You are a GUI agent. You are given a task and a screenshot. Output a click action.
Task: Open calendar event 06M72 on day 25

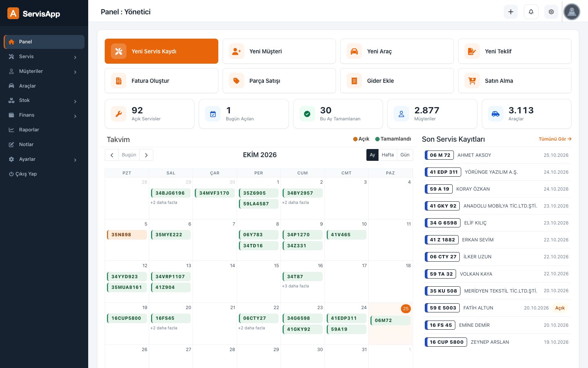(x=390, y=321)
